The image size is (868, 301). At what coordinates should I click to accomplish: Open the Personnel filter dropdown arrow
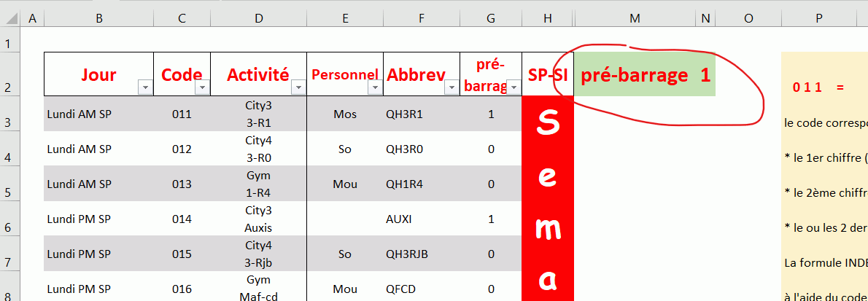375,87
